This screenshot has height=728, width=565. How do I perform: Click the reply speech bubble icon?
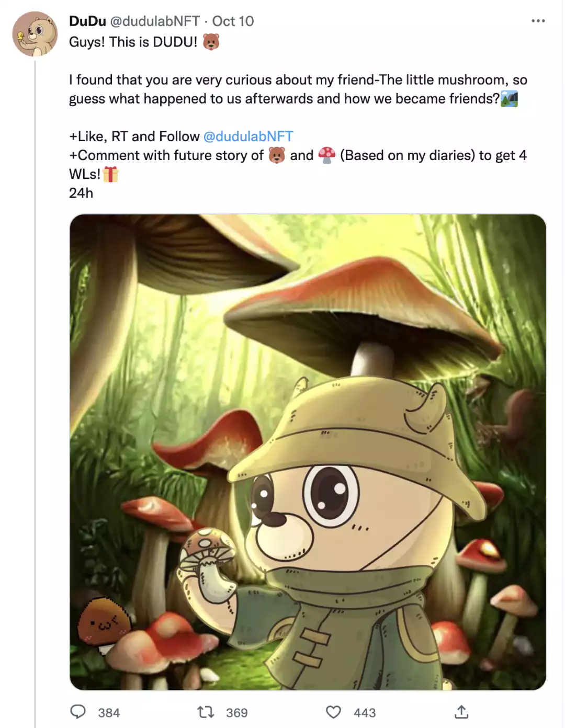pyautogui.click(x=78, y=712)
